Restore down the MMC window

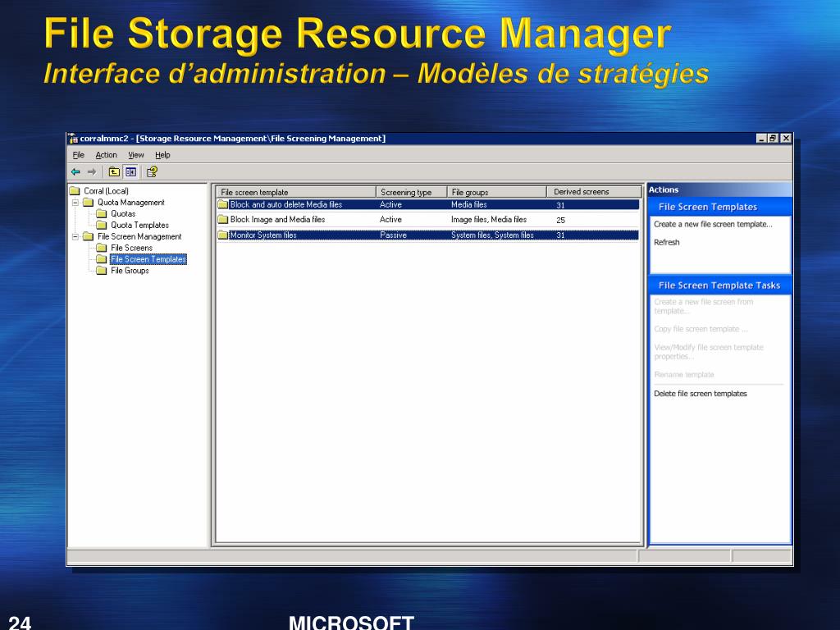tap(773, 138)
